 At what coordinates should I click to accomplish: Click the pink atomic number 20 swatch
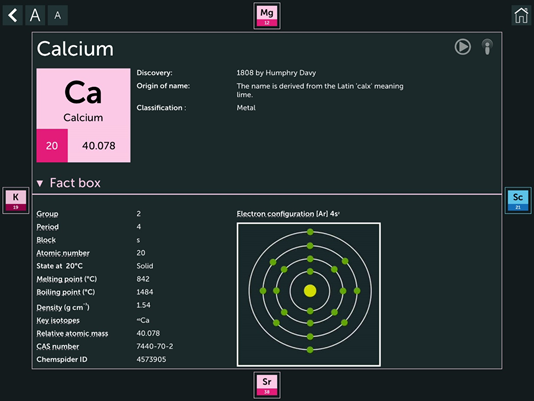pos(52,145)
